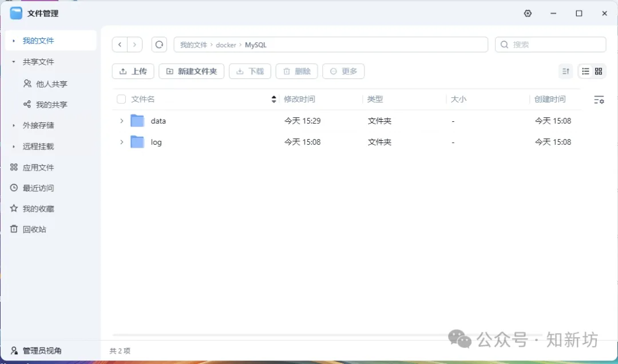Expand the log folder row arrow
Viewport: 618px width, 364px height.
point(121,142)
